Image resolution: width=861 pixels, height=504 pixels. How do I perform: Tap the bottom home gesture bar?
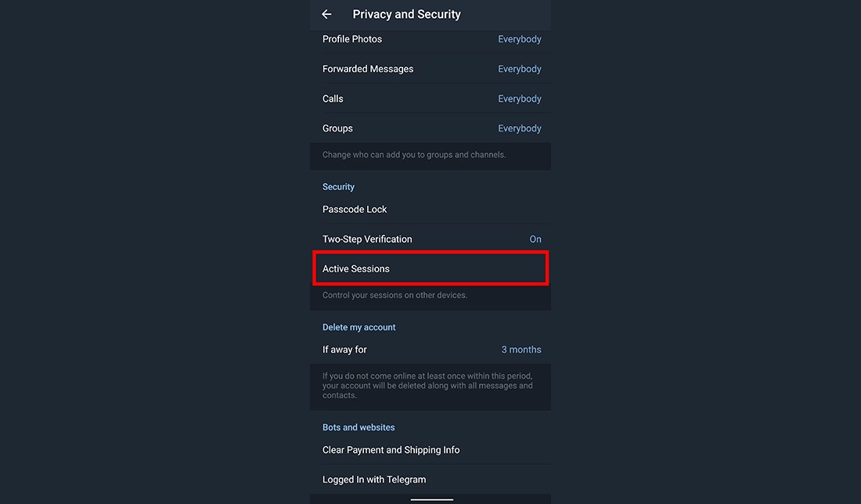tap(431, 499)
